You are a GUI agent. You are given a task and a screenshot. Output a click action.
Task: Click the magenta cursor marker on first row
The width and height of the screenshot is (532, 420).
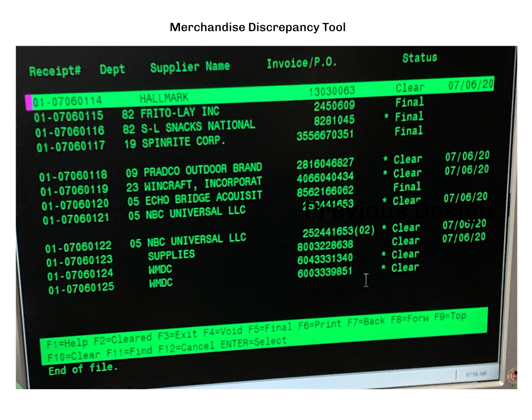29,102
